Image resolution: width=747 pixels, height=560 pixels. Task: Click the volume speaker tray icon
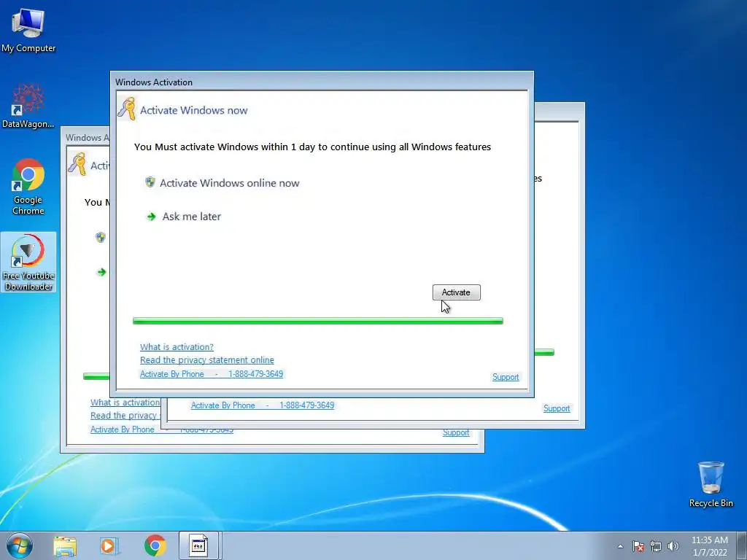click(673, 546)
